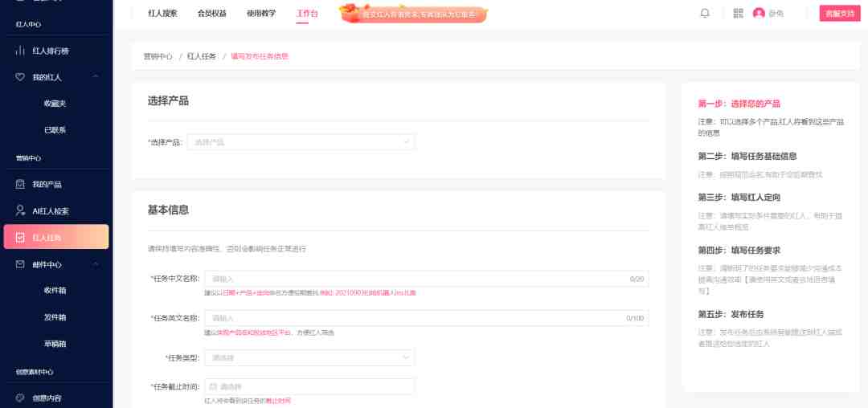The width and height of the screenshot is (868, 408).
Task: Select 红人任务 sidebar item
Action: 56,237
